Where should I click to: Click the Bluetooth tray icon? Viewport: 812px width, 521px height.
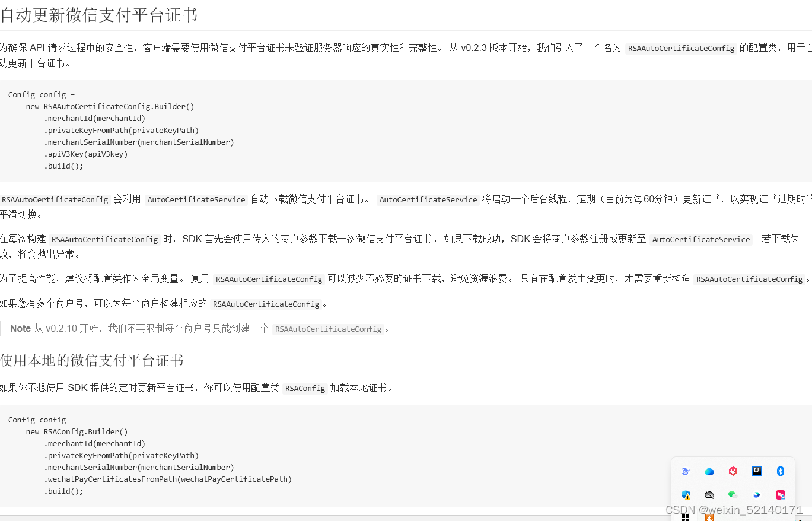[x=781, y=471]
